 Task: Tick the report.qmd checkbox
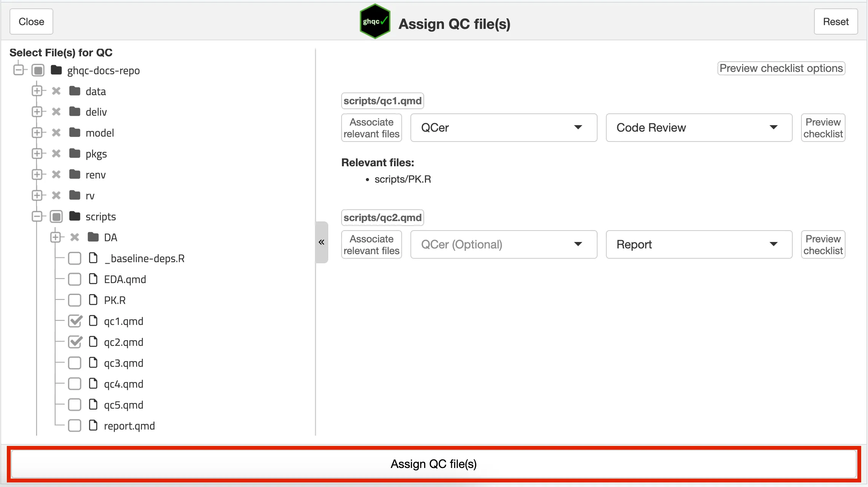click(x=75, y=425)
